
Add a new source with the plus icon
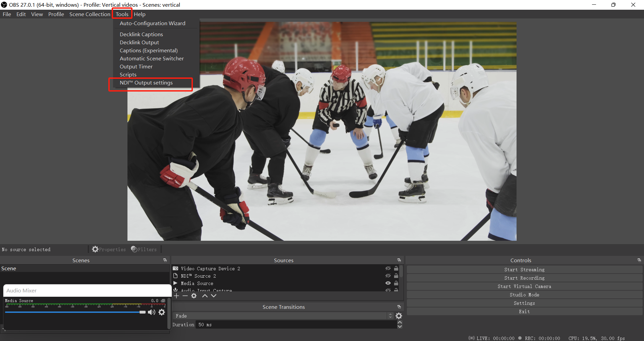pos(176,296)
